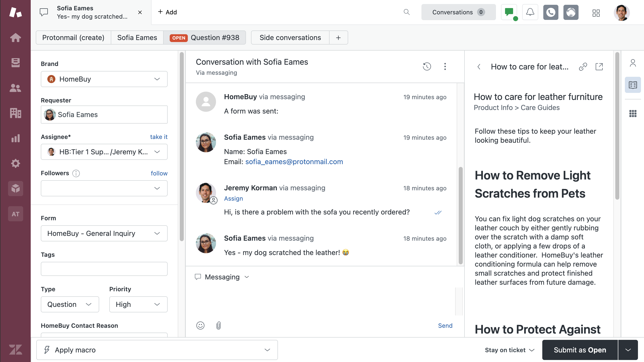This screenshot has width=644, height=362.
Task: Click the Add new tab button
Action: pyautogui.click(x=167, y=12)
